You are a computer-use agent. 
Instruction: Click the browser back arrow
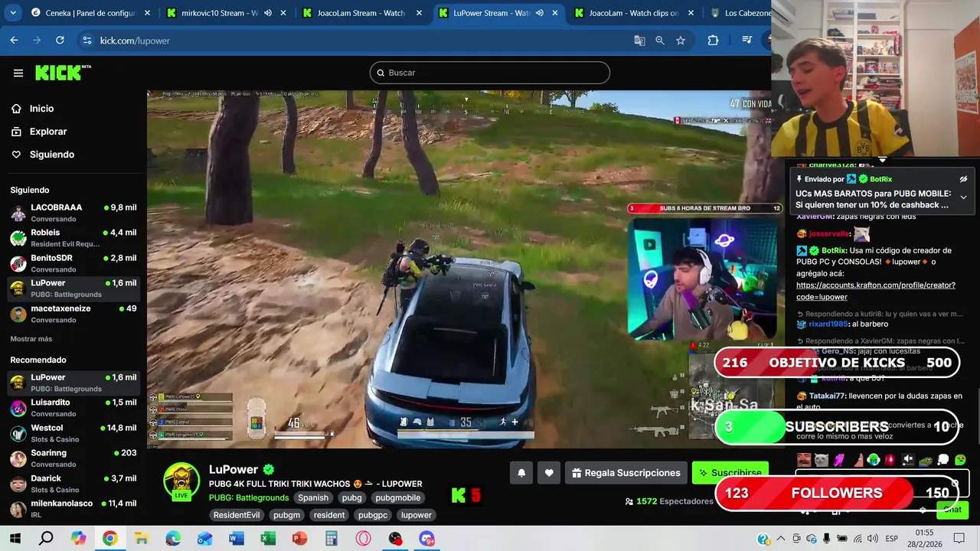pyautogui.click(x=15, y=41)
